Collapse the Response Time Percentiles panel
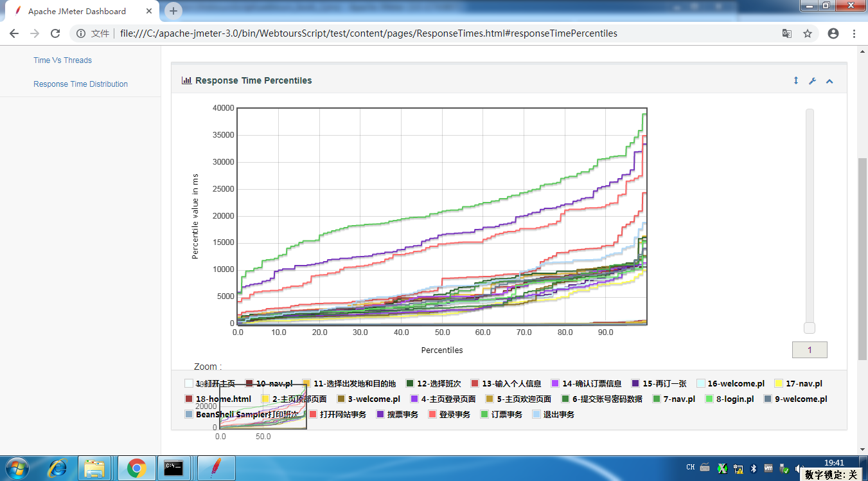Screen dimensions: 868x481 point(829,81)
